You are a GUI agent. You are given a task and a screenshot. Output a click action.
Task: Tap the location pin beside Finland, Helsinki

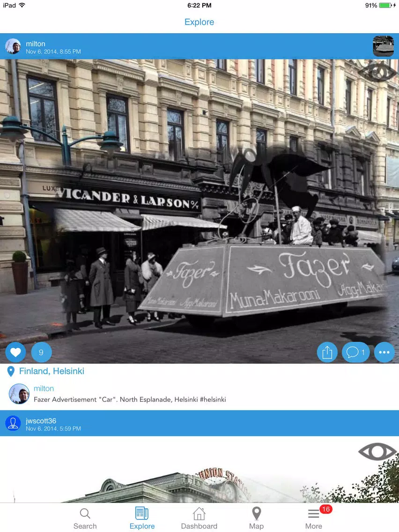coord(11,371)
